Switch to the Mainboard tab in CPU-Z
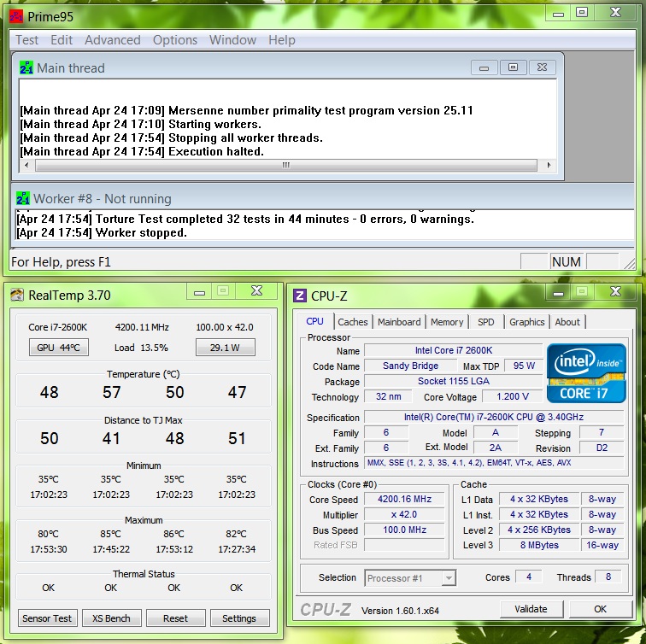The width and height of the screenshot is (646, 644). (399, 322)
